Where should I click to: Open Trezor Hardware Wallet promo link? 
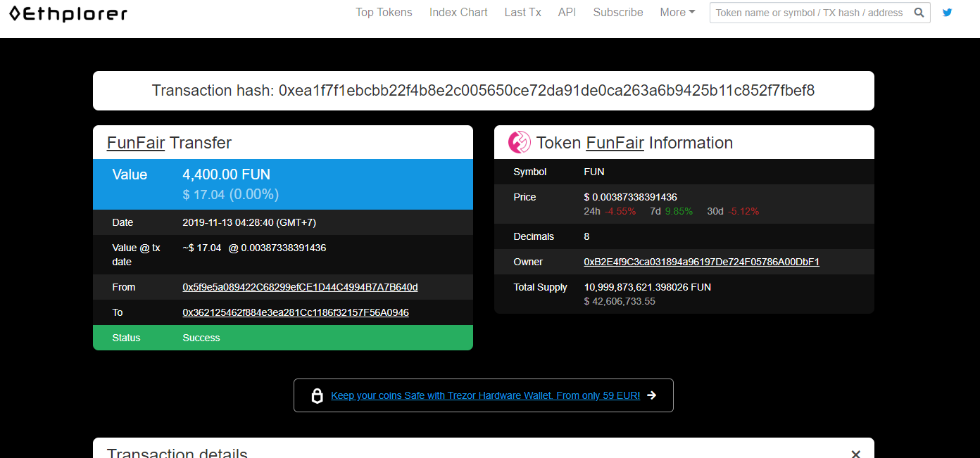pyautogui.click(x=485, y=395)
